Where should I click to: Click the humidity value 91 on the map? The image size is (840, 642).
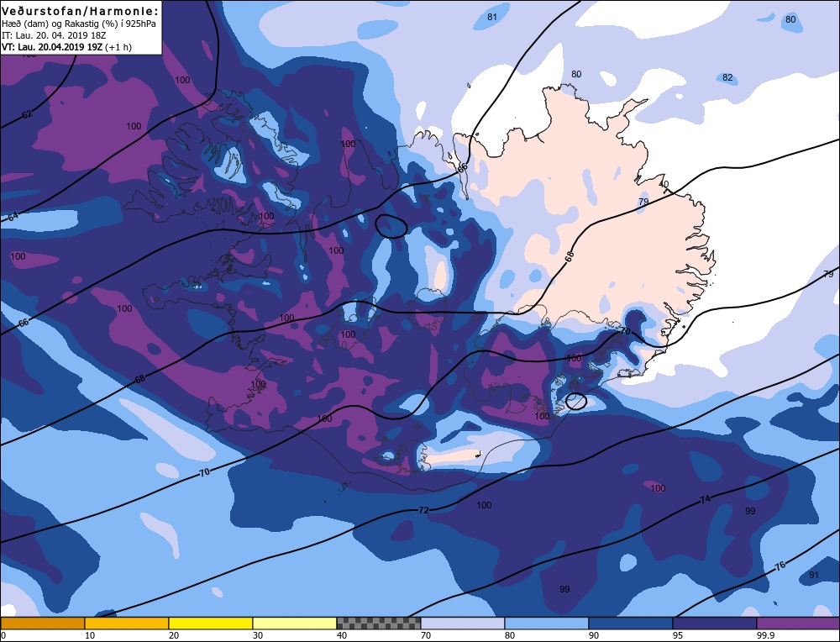click(814, 575)
